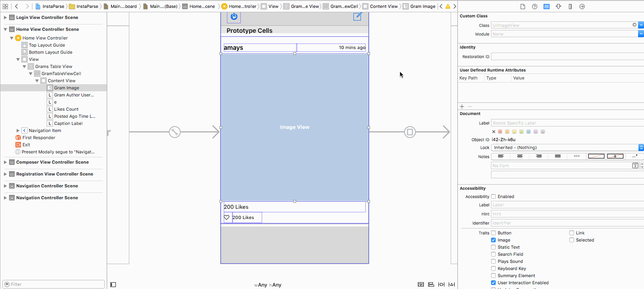Check the Plays Sound trait

493,261
